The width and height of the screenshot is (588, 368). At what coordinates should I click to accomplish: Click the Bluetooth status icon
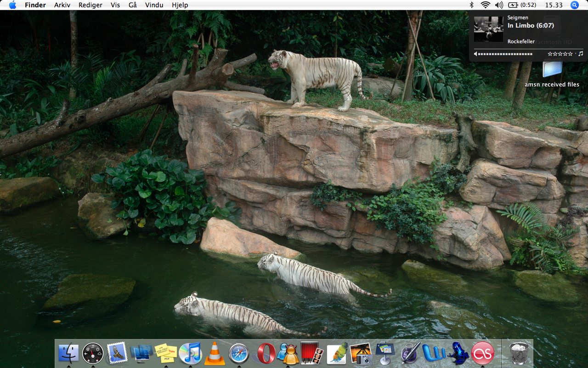point(471,5)
